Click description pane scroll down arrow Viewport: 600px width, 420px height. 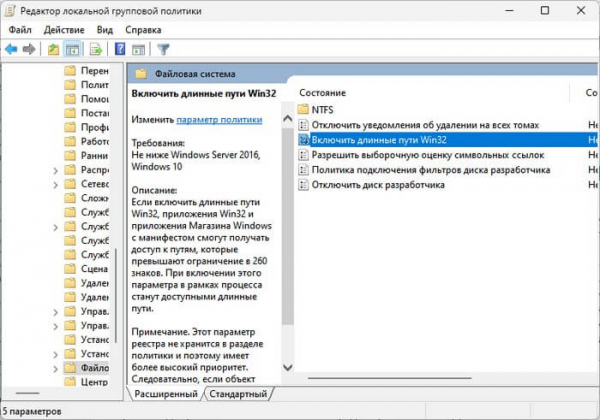point(287,367)
